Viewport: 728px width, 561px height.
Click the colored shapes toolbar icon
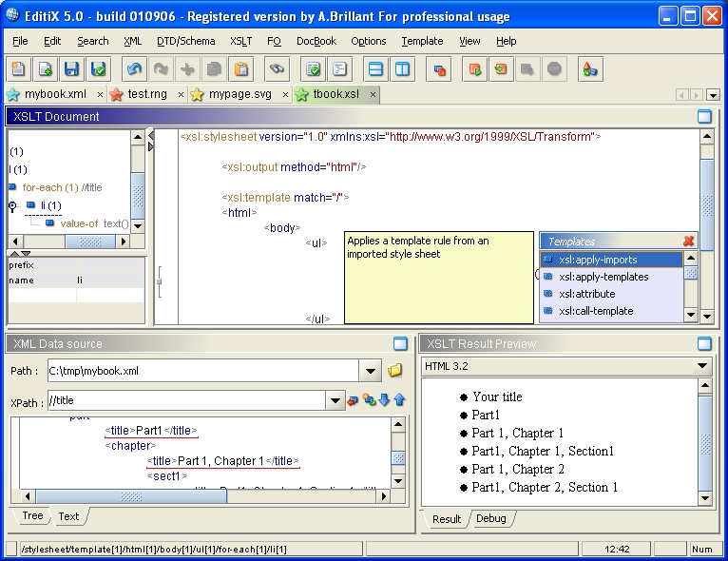590,69
